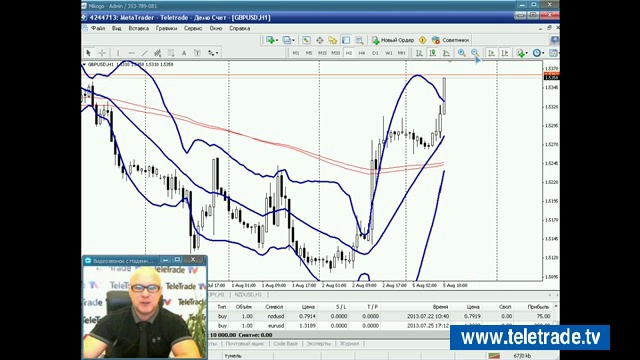
Task: Switch chart to M30 timeframe
Action: click(336, 53)
